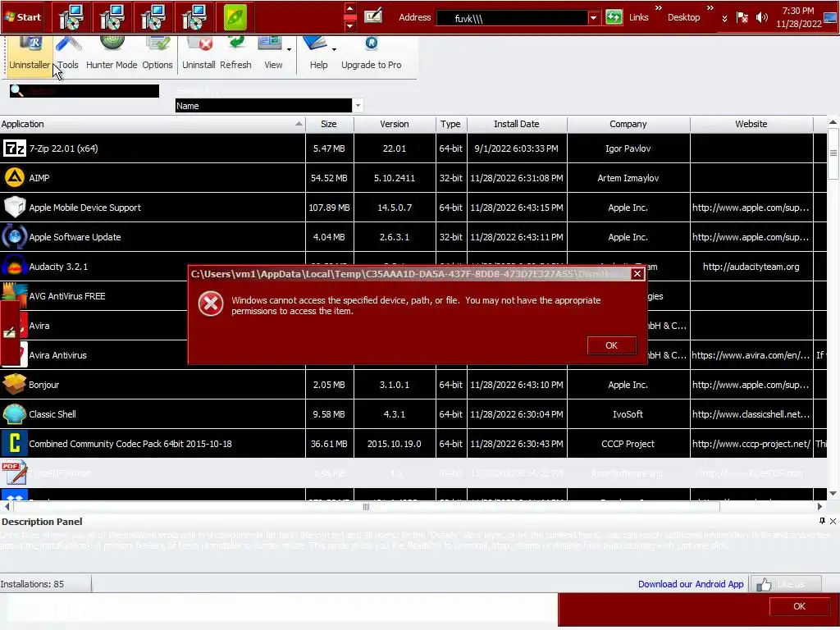Click the bottom-right OK button
840x630 pixels.
[799, 606]
